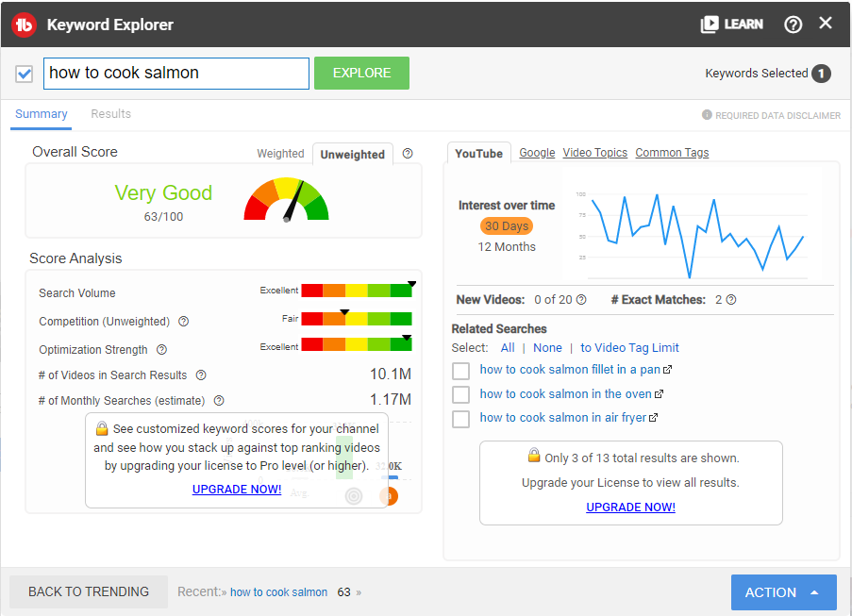Switch to the Results tab
The height and width of the screenshot is (616, 852).
tap(110, 114)
